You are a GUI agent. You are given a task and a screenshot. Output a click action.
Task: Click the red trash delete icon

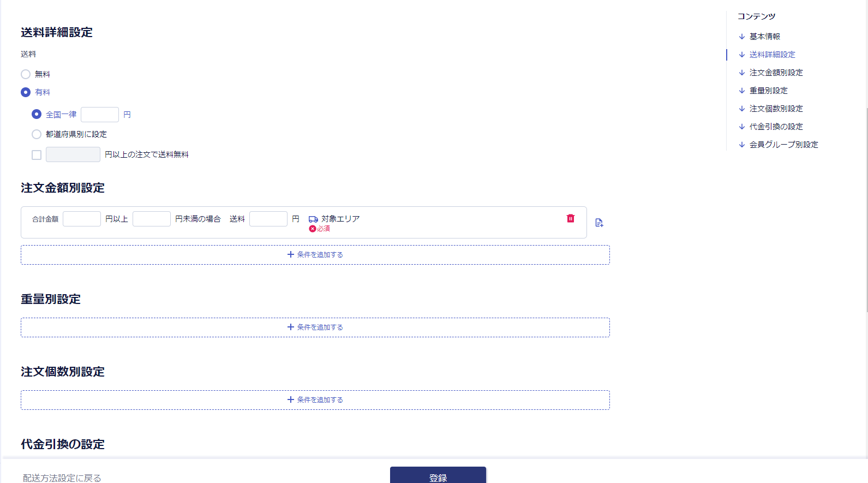pos(570,218)
